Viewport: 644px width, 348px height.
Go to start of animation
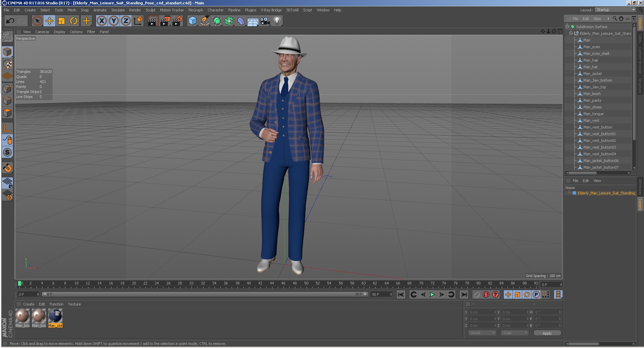pos(401,294)
